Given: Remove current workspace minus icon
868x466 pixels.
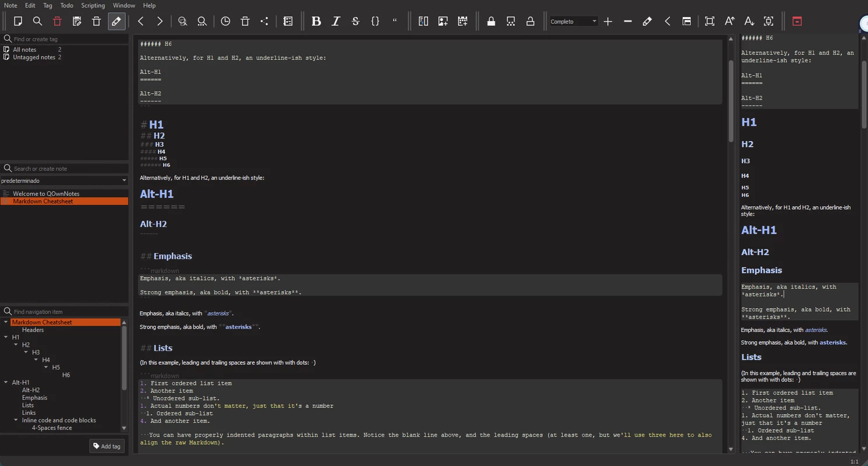Looking at the screenshot, I should [x=628, y=22].
